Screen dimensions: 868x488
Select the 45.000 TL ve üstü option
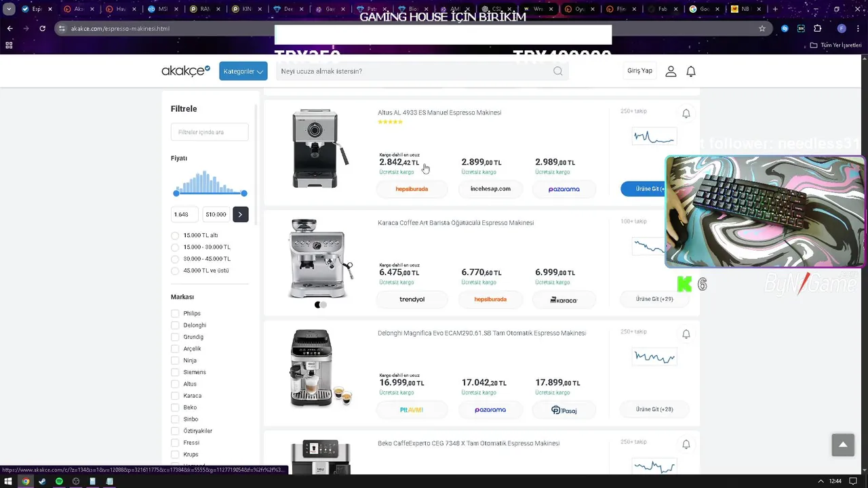[x=175, y=271]
